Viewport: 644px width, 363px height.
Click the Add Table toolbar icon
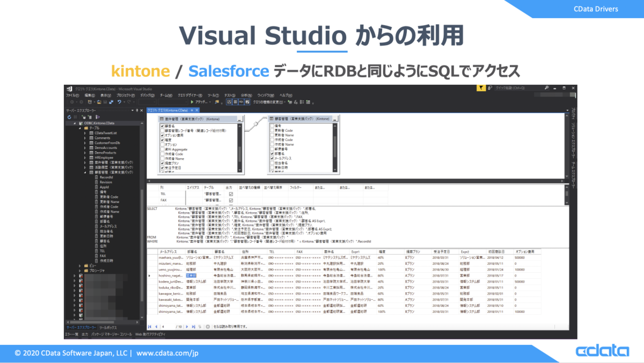pyautogui.click(x=308, y=102)
